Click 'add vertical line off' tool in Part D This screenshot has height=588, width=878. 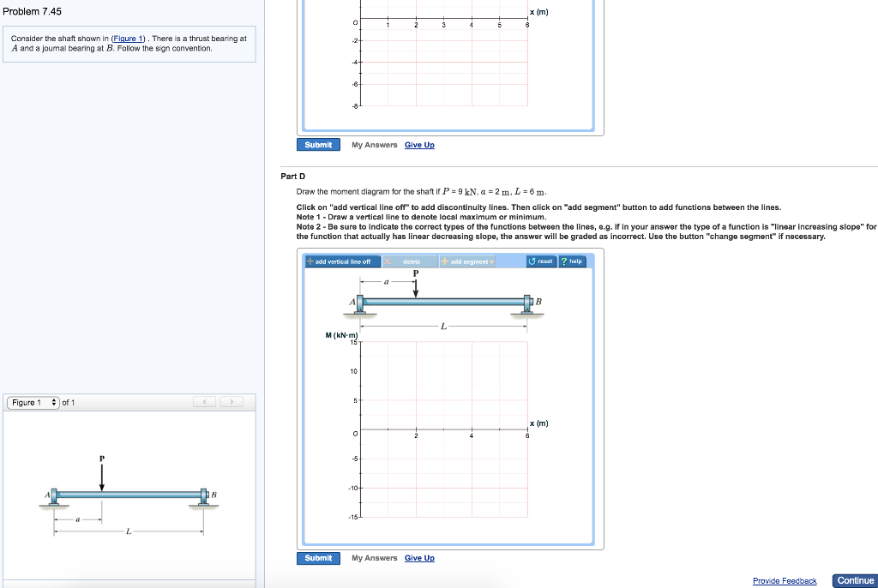(342, 261)
